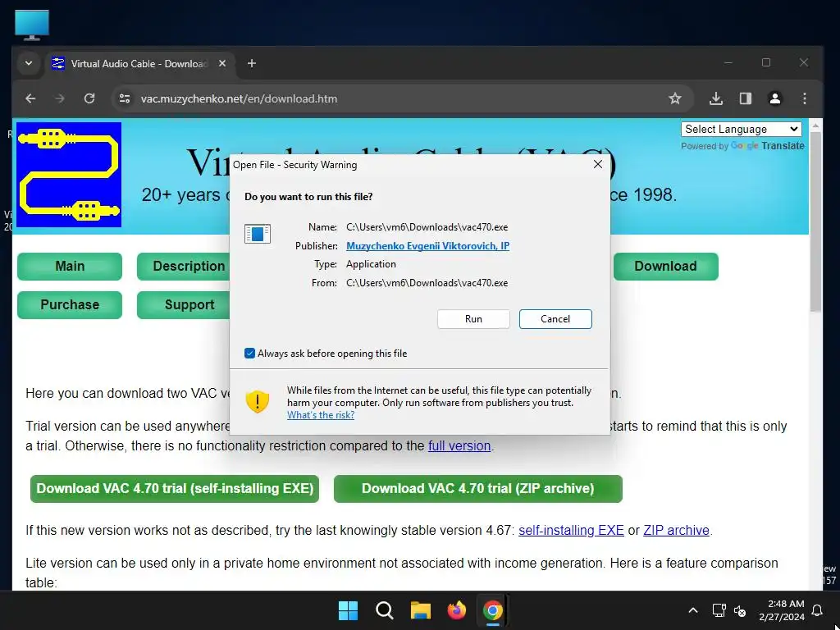Open the notifications bell icon
This screenshot has height=630, width=840.
point(818,610)
